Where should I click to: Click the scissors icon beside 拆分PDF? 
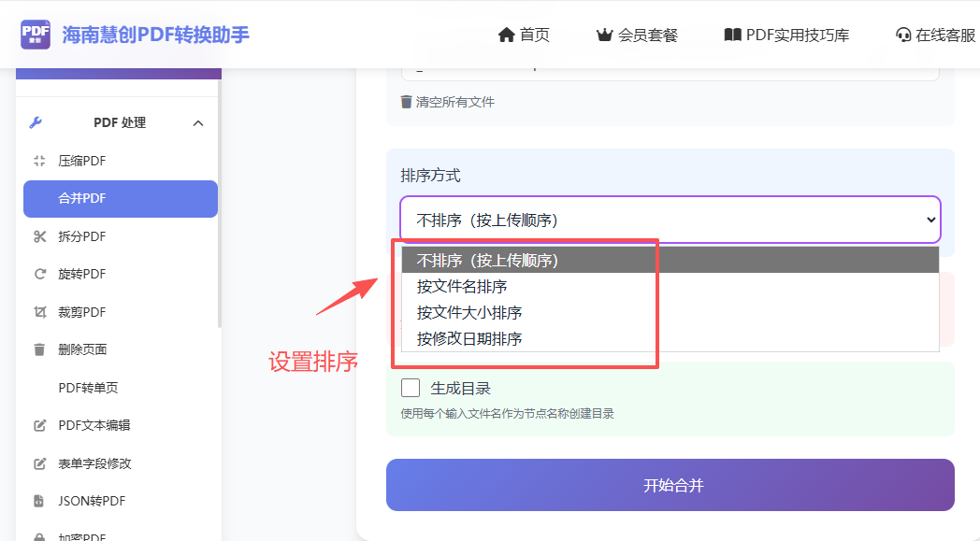[x=40, y=236]
